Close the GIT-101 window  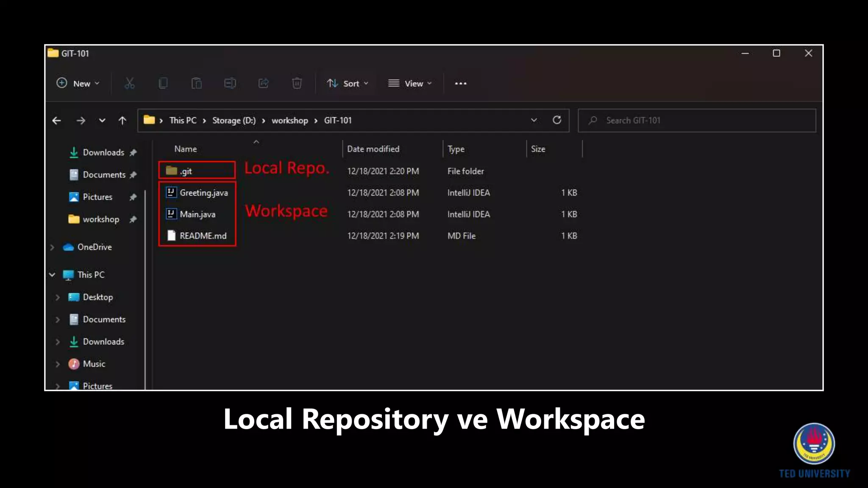[x=808, y=53]
